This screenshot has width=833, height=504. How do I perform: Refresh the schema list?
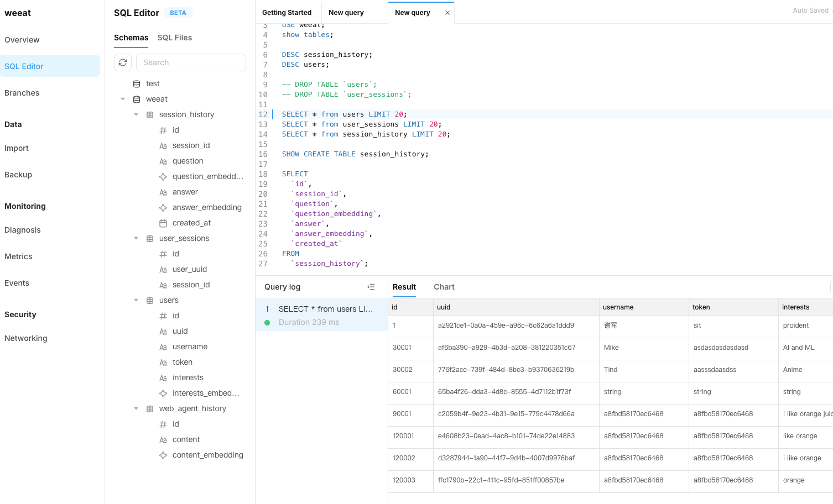(123, 62)
